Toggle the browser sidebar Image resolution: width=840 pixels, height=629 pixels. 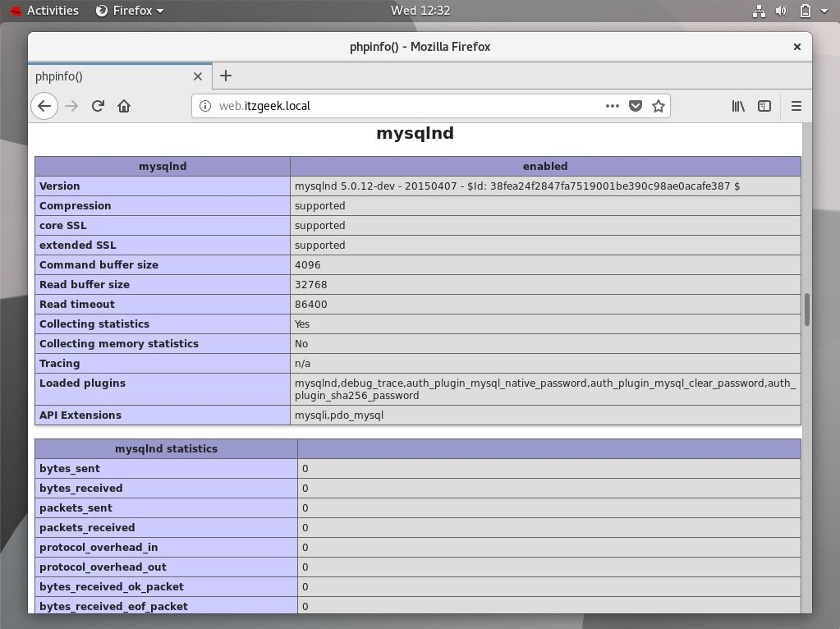[x=764, y=105]
